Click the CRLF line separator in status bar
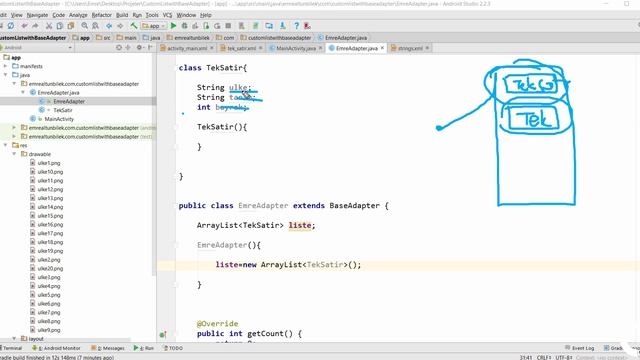 544,358
